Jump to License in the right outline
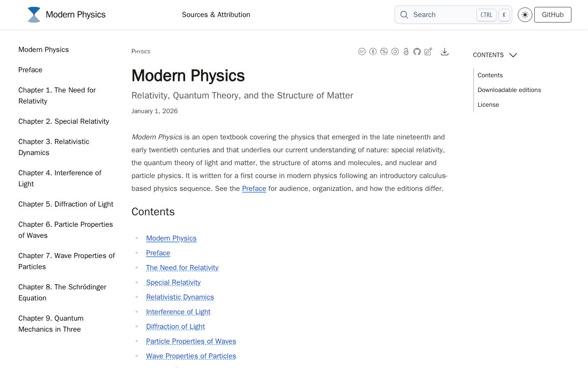Image resolution: width=588 pixels, height=368 pixels. (488, 105)
